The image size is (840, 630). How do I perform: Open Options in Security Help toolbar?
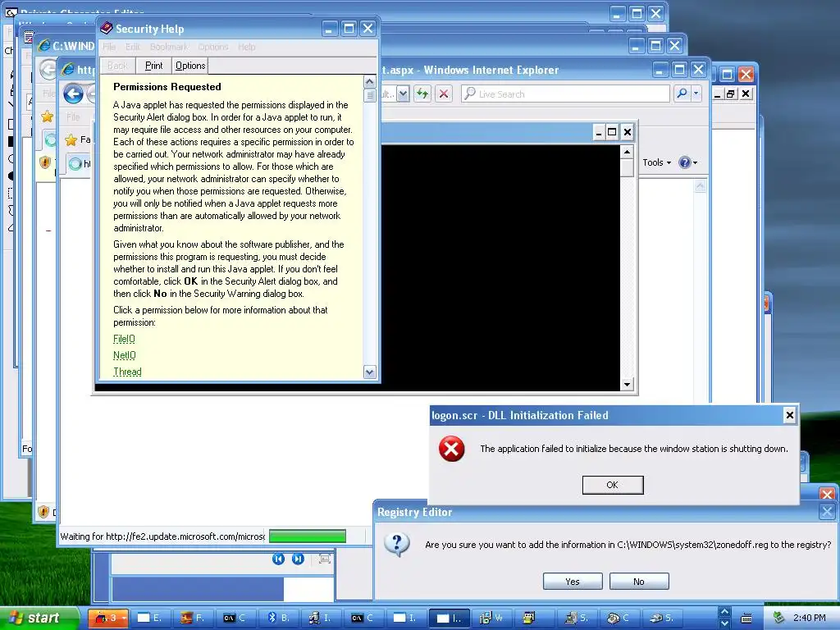(190, 66)
